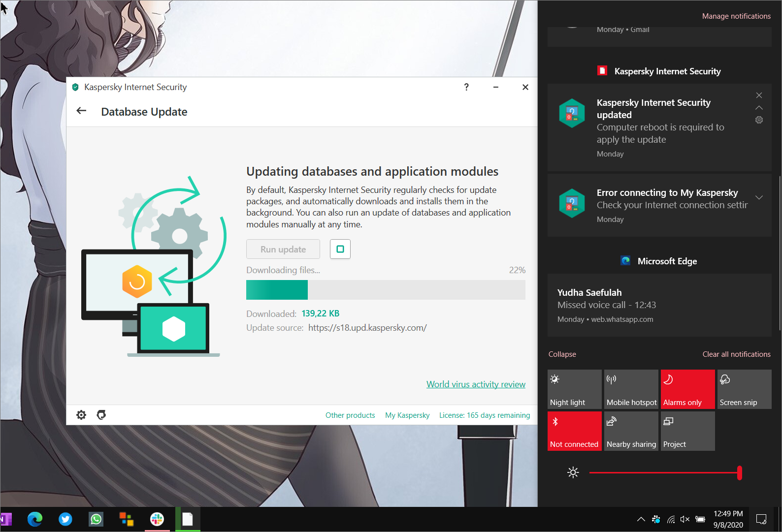Image resolution: width=782 pixels, height=532 pixels.
Task: Stop the running database update
Action: 340,249
